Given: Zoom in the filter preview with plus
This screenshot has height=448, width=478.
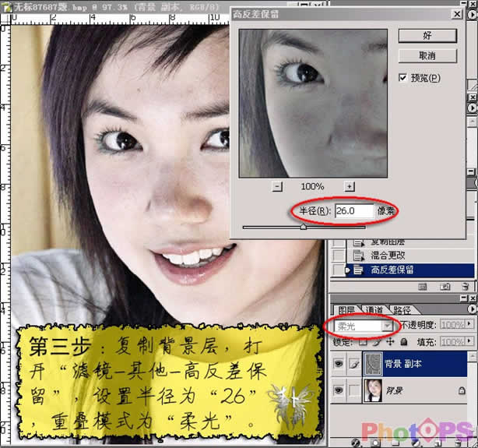Looking at the screenshot, I should click(350, 186).
